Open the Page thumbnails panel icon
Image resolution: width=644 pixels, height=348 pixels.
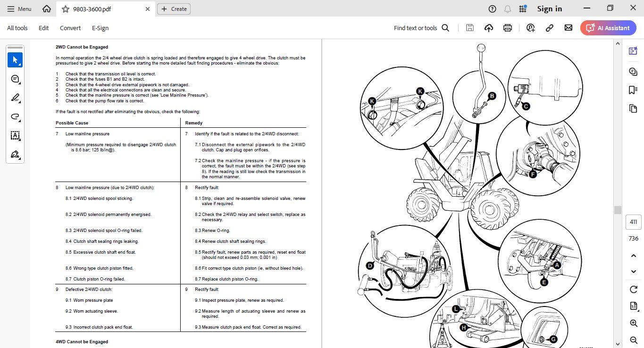point(633,108)
